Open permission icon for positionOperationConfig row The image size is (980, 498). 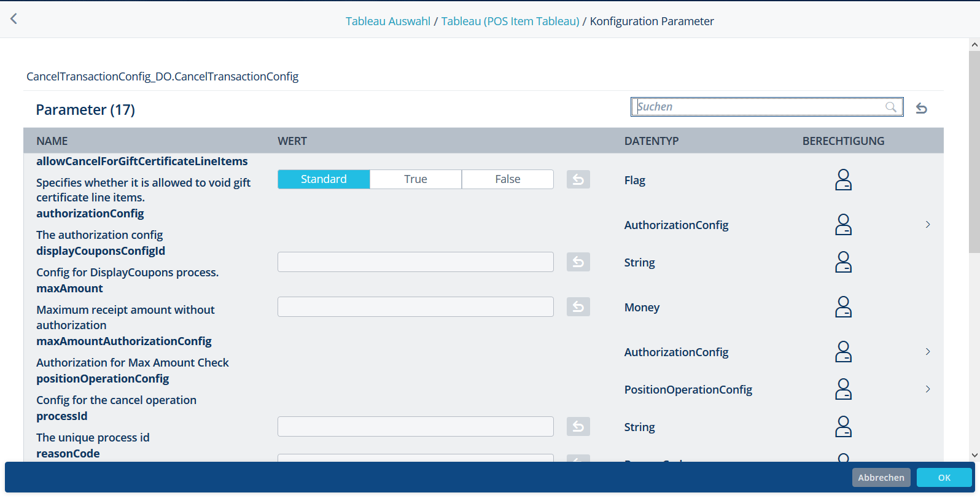[844, 389]
